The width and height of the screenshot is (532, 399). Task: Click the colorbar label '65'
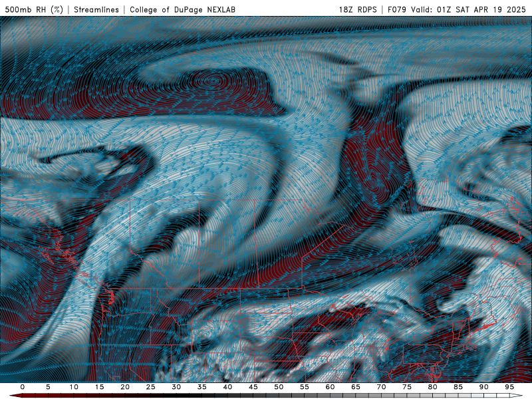(356, 387)
